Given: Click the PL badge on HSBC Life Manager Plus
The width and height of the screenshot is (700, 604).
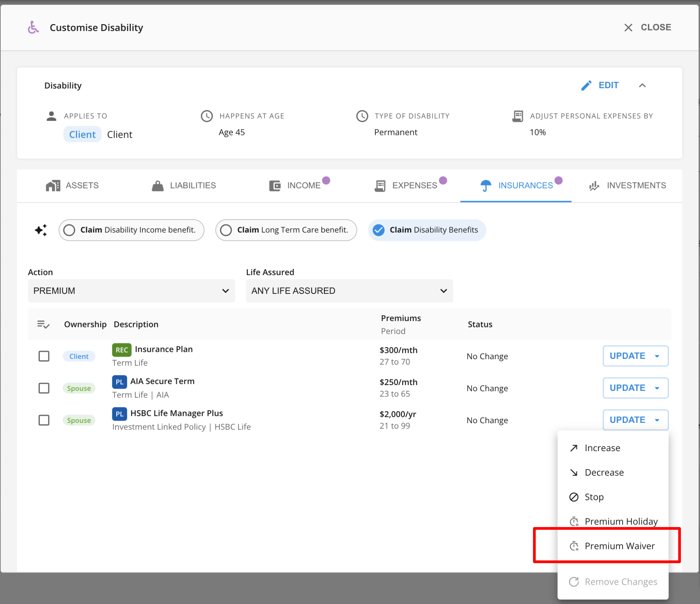Looking at the screenshot, I should [119, 414].
